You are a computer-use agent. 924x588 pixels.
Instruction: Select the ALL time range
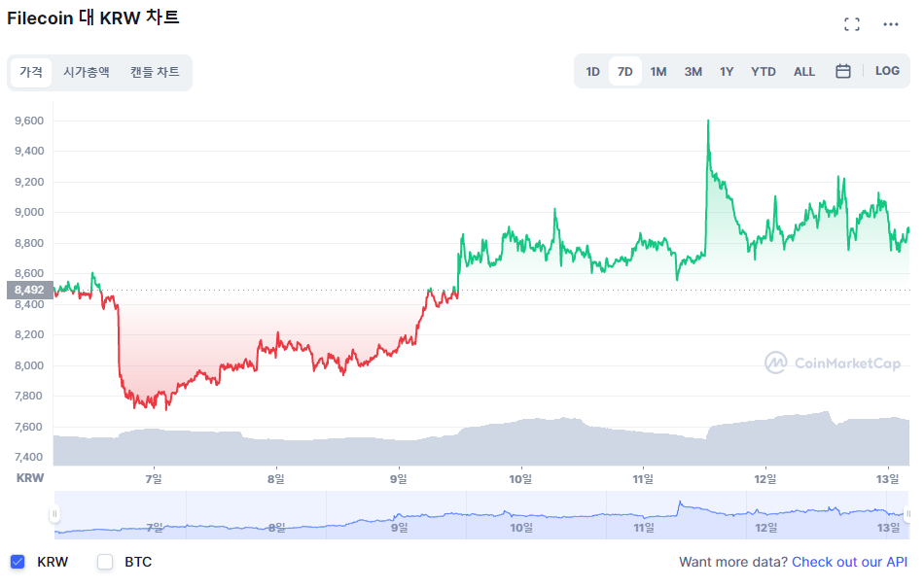pyautogui.click(x=803, y=72)
